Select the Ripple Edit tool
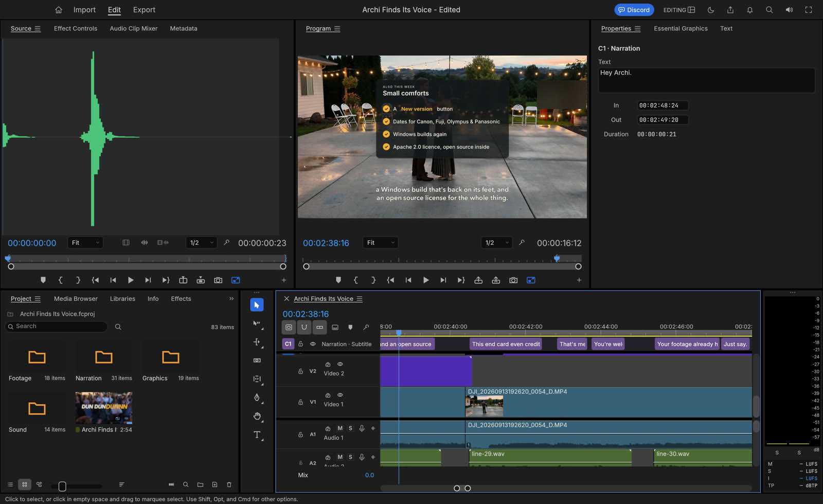Screen dimensions: 823x504 257,342
